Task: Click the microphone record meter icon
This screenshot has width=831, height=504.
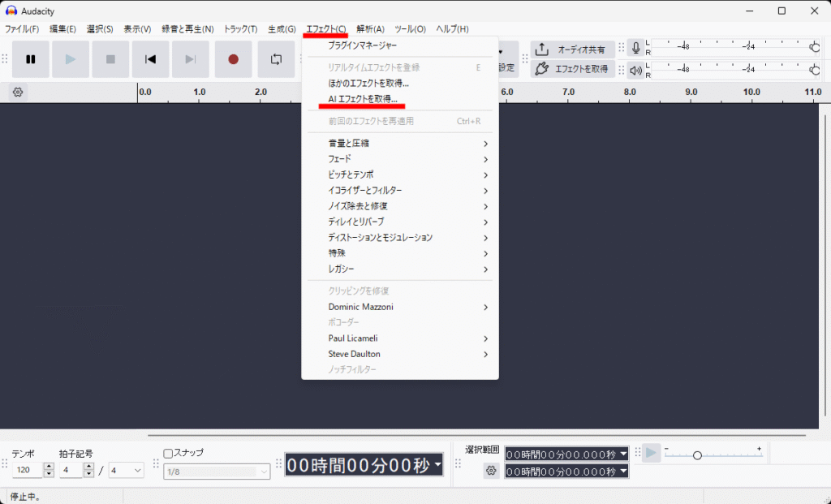Action: 635,48
